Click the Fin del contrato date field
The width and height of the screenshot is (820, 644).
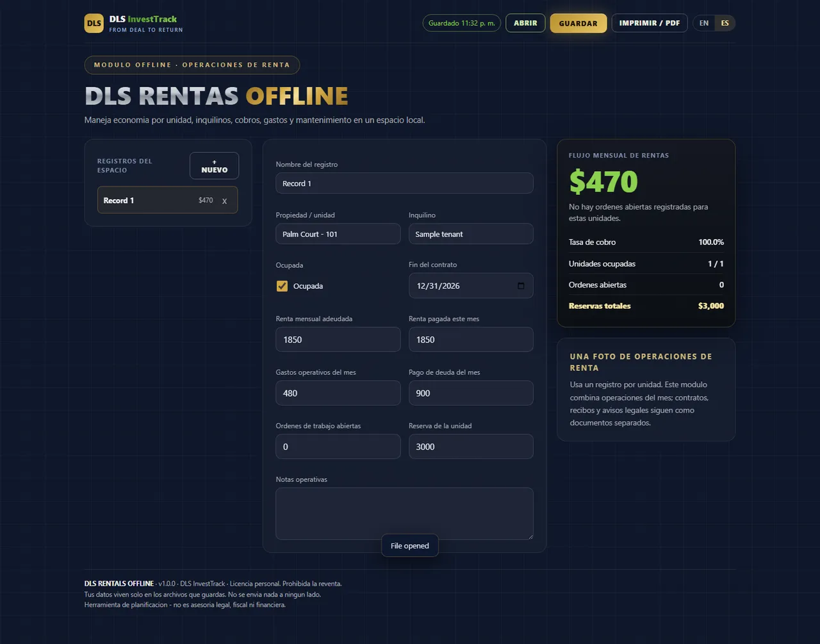tap(471, 286)
